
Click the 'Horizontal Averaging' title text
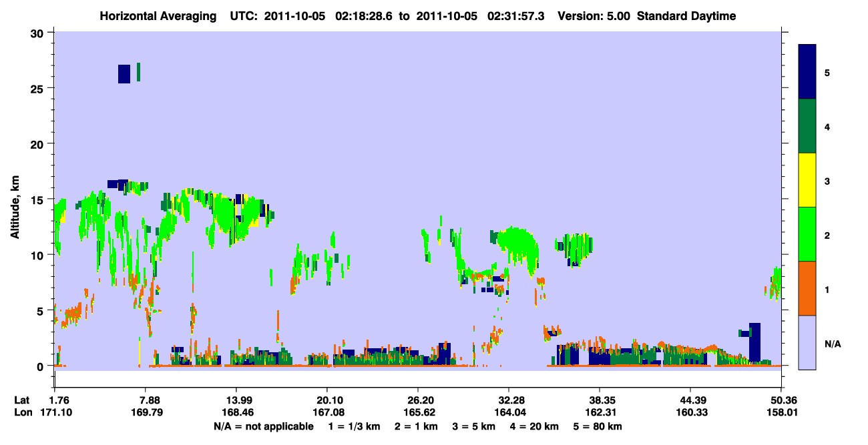tap(158, 16)
